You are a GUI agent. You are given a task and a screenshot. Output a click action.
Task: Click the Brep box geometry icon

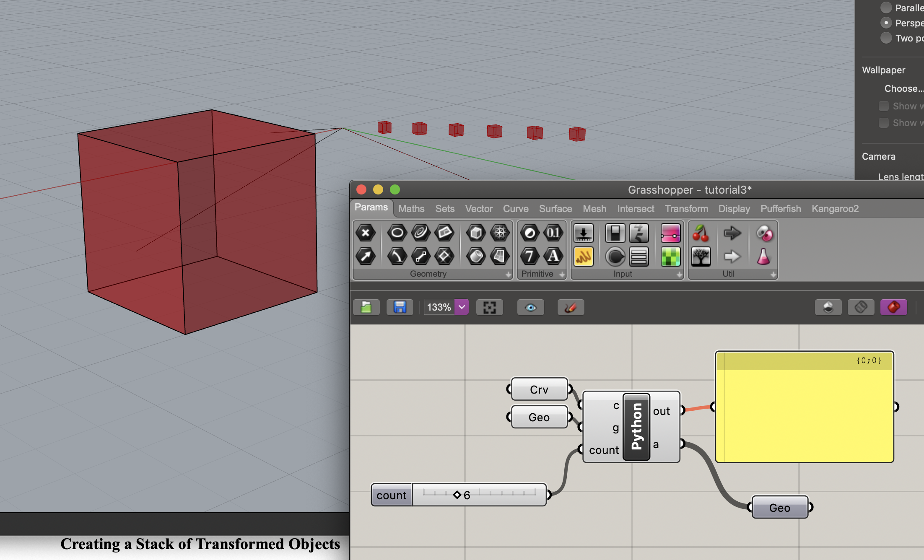pos(476,233)
